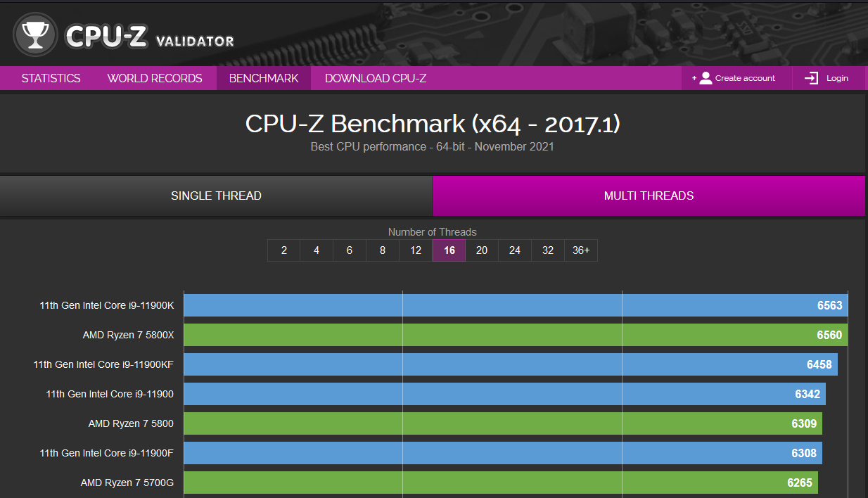Open the WORLD RECORDS page
Image resolution: width=868 pixels, height=498 pixels.
tap(155, 77)
